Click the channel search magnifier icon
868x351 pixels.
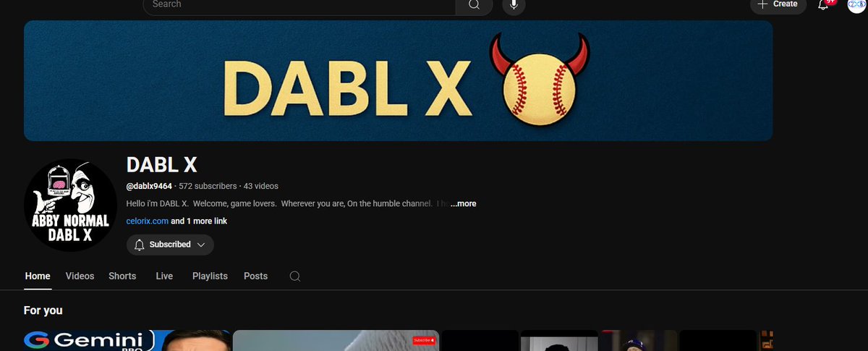click(294, 276)
